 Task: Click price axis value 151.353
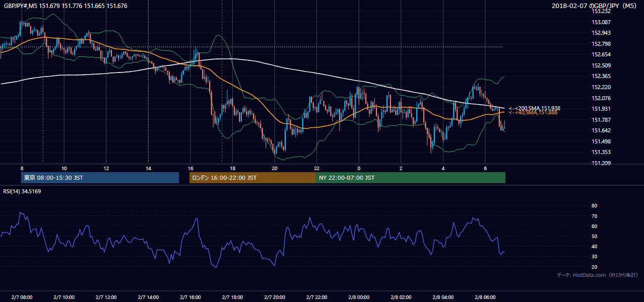[601, 152]
